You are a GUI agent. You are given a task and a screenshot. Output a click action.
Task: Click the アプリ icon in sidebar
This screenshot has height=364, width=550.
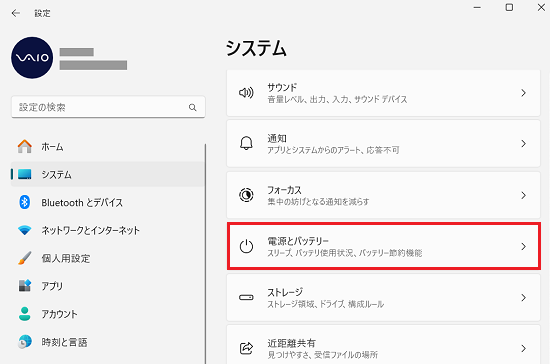click(25, 286)
